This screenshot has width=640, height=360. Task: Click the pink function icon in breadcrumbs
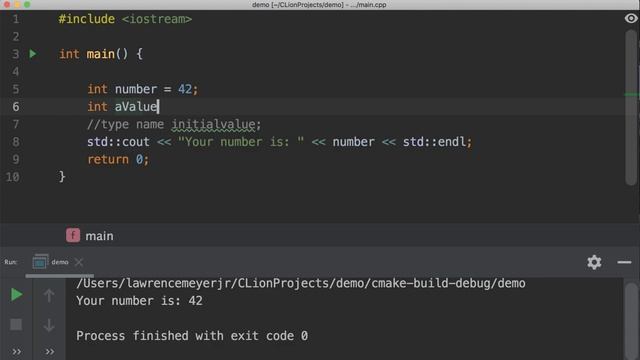(73, 236)
